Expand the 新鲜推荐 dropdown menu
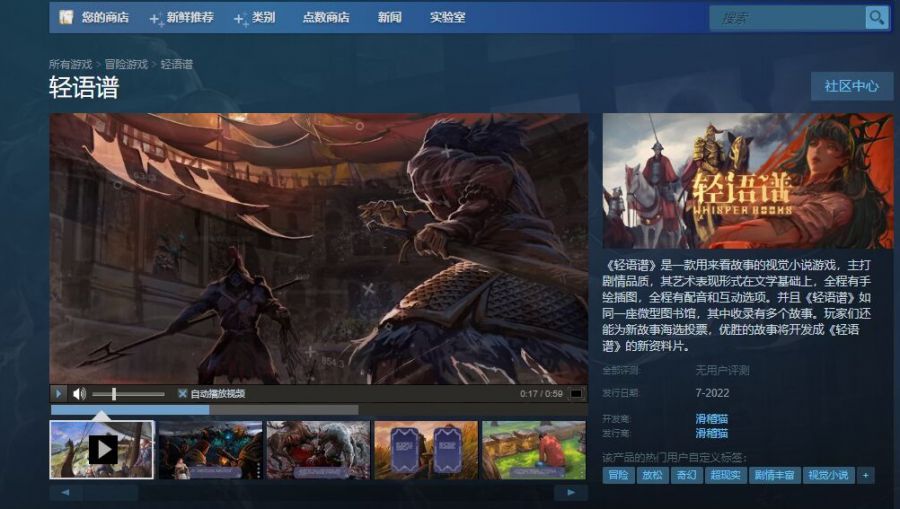The image size is (900, 509). click(x=181, y=18)
